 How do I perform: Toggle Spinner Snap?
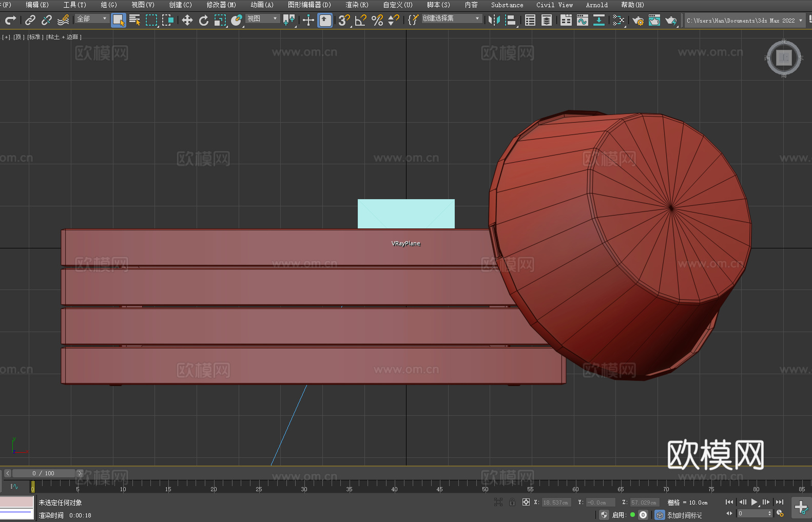[x=394, y=20]
